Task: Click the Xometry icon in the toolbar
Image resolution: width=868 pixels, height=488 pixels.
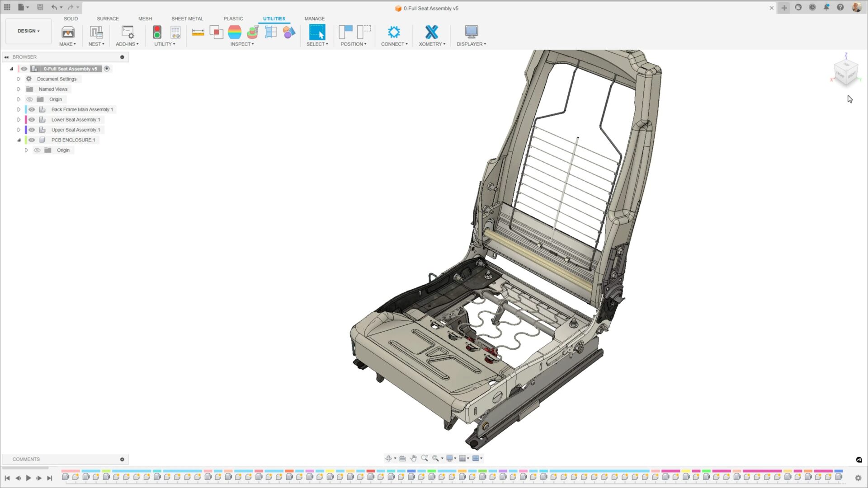Action: (x=432, y=32)
